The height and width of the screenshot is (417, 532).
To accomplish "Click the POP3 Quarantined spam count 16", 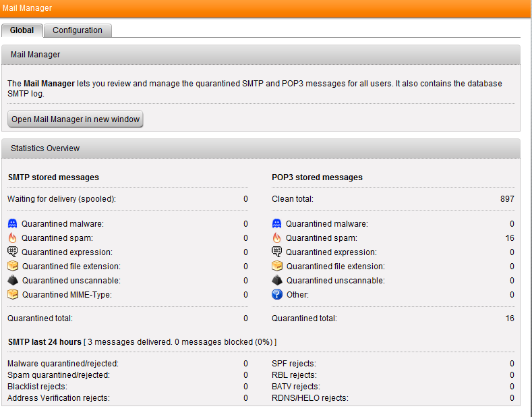I will pos(509,238).
